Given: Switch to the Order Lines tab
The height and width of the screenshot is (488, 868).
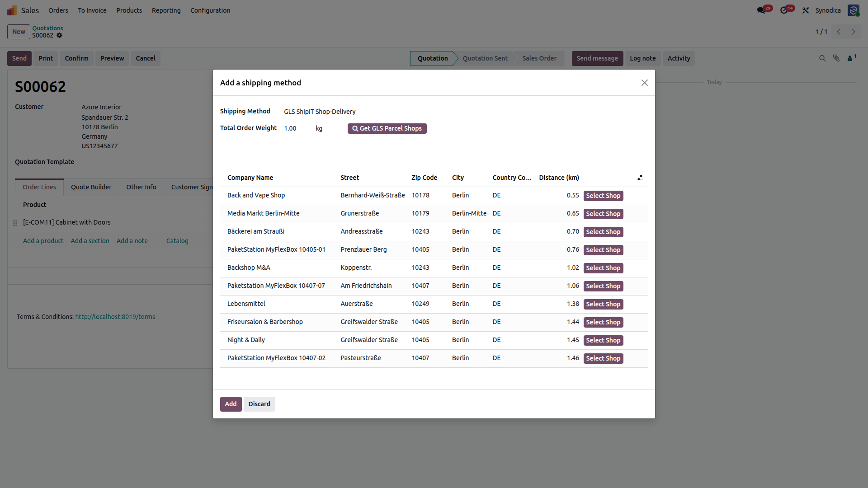Looking at the screenshot, I should point(39,187).
